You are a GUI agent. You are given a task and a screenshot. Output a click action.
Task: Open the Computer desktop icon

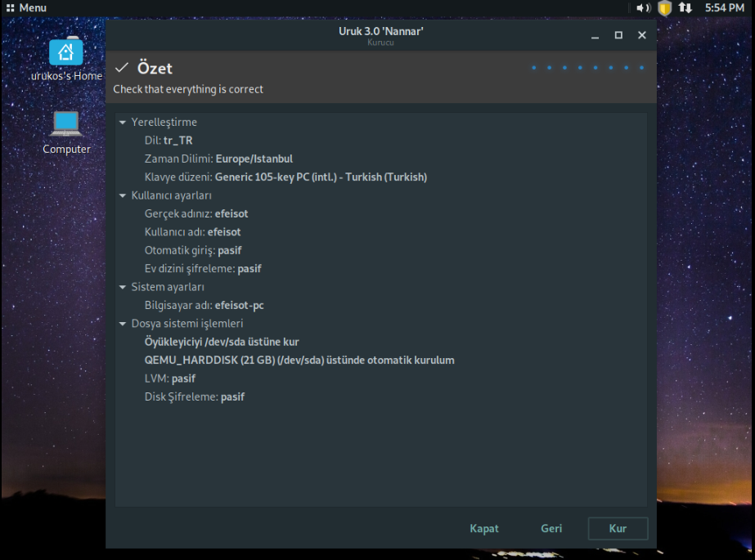click(66, 132)
